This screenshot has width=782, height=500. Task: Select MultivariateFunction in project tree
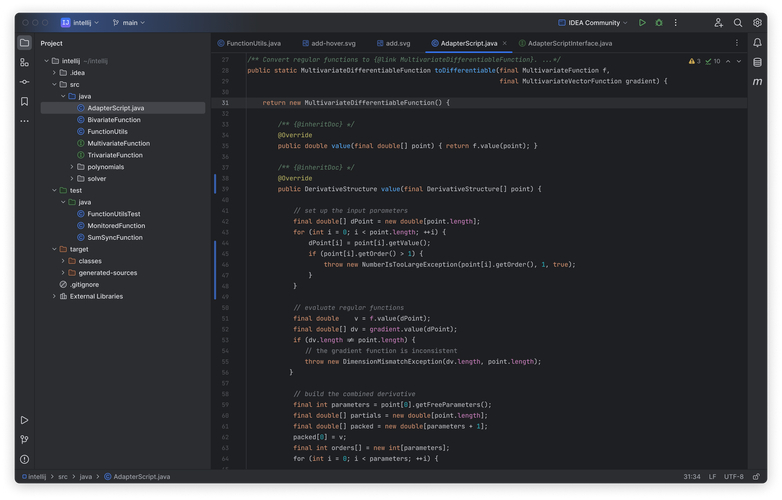click(x=118, y=144)
